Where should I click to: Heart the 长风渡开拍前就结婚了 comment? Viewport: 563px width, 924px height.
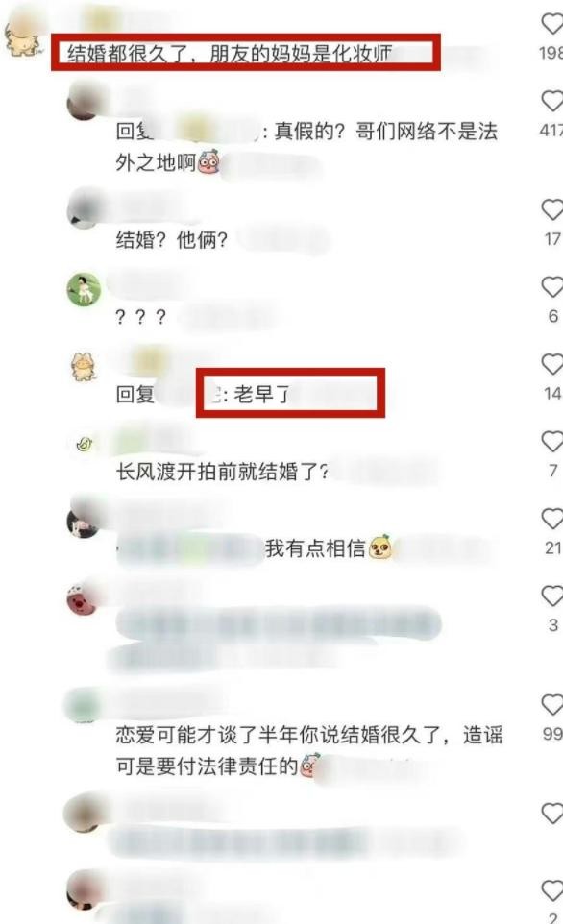pyautogui.click(x=552, y=442)
